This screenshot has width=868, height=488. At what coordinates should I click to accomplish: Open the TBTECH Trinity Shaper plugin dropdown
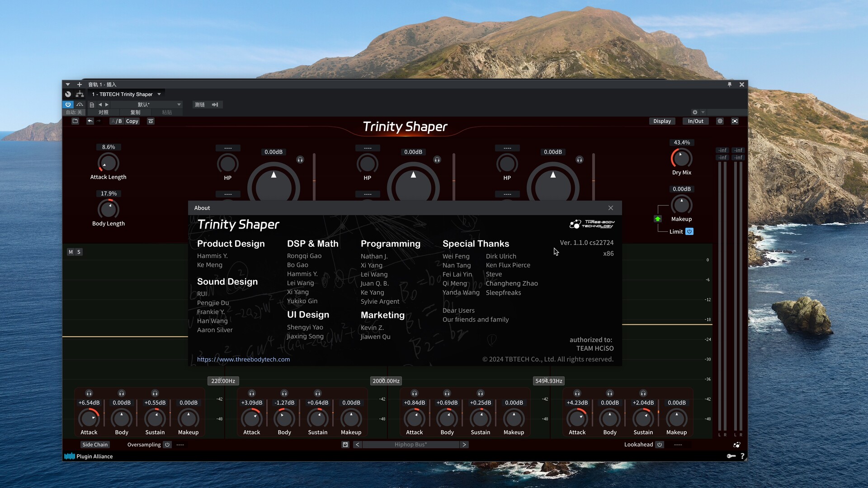127,94
